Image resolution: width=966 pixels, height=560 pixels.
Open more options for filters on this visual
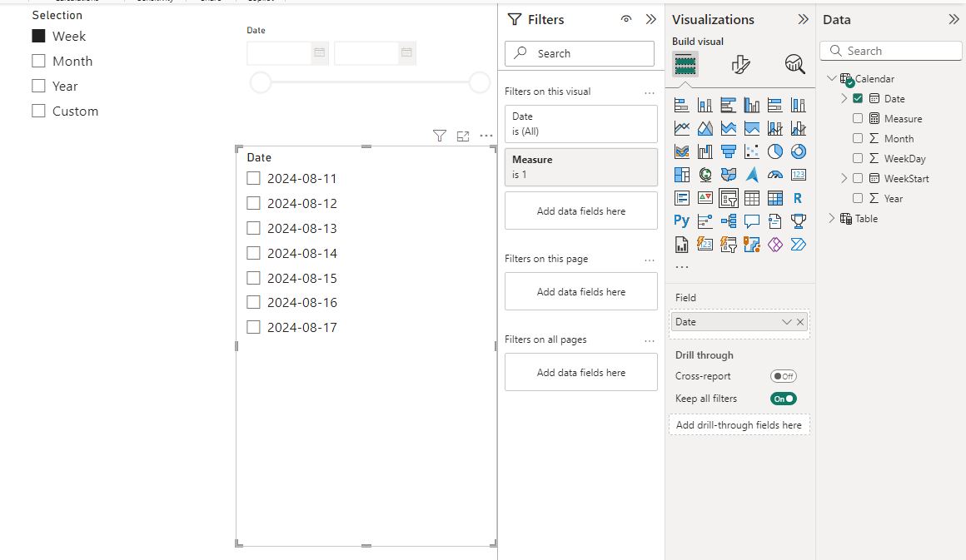[650, 93]
